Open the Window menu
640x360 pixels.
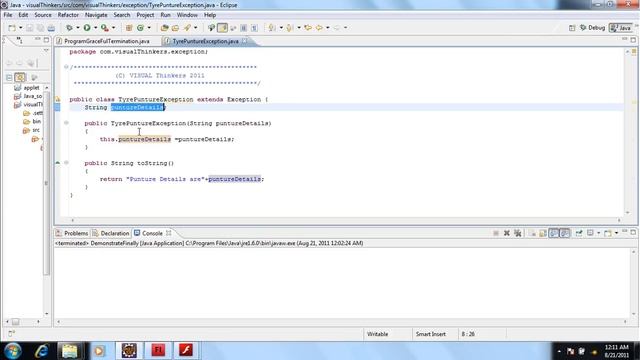(x=187, y=15)
